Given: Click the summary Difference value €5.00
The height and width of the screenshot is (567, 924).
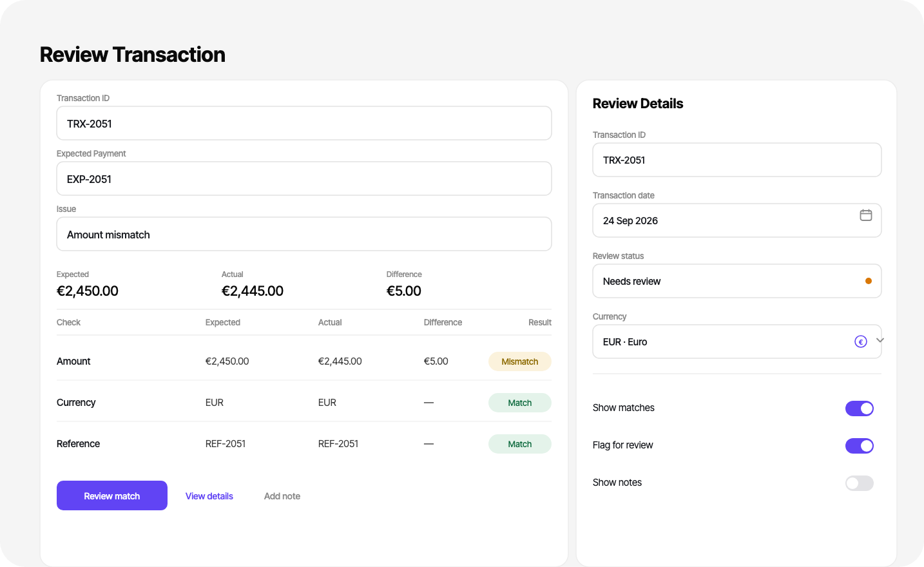Looking at the screenshot, I should click(404, 291).
